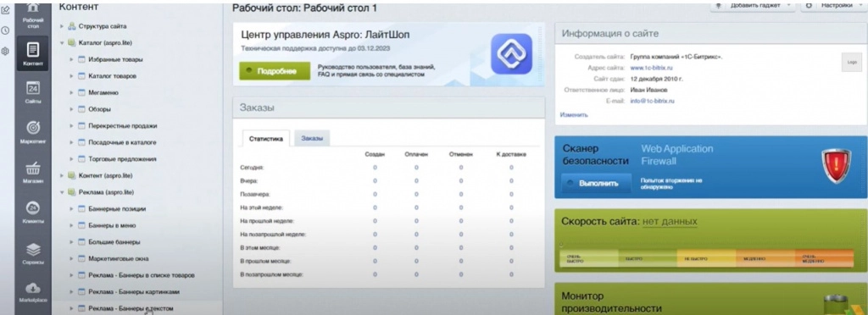Image resolution: width=868 pixels, height=315 pixels.
Task: Collapse the Реклама (aspro.lite) node
Action: (62, 192)
